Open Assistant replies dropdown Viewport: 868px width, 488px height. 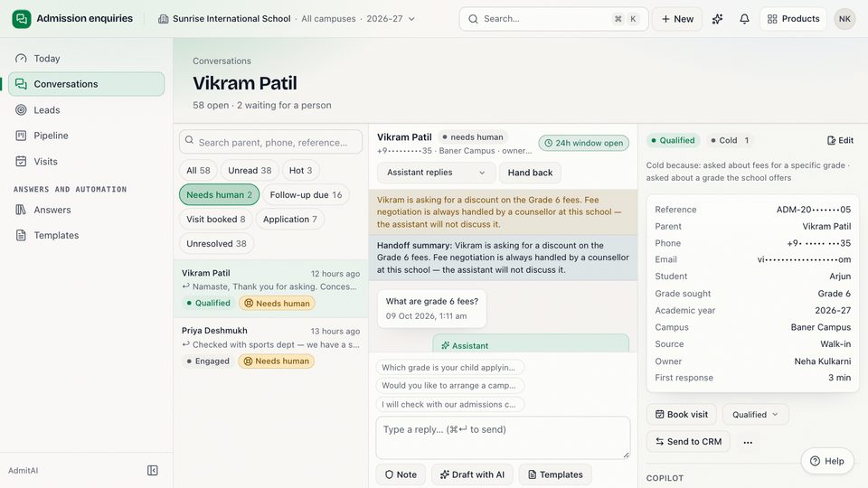[436, 173]
